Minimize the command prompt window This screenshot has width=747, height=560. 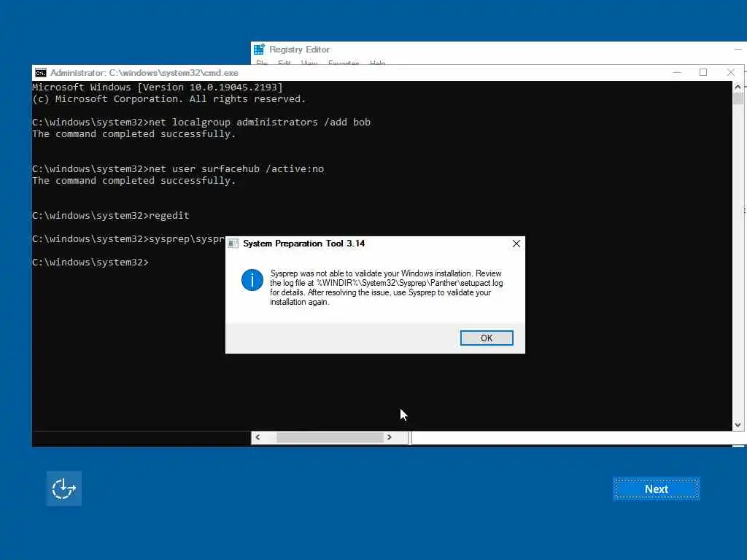(676, 72)
